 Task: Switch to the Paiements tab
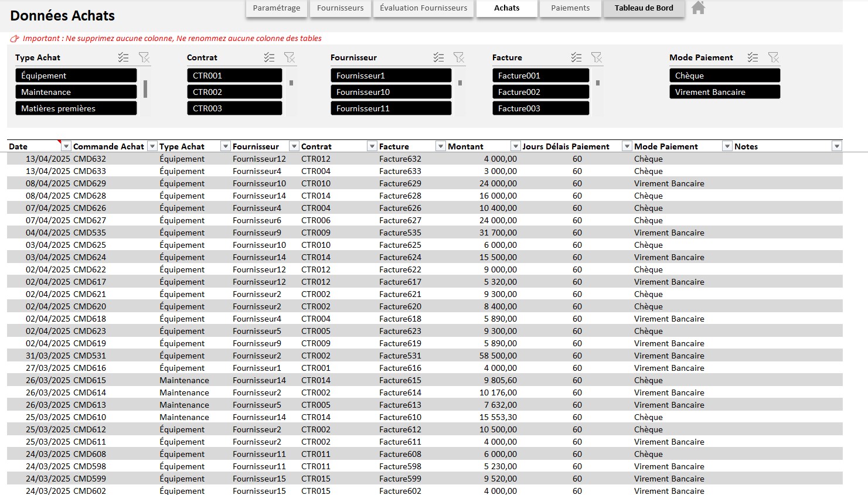tap(570, 8)
